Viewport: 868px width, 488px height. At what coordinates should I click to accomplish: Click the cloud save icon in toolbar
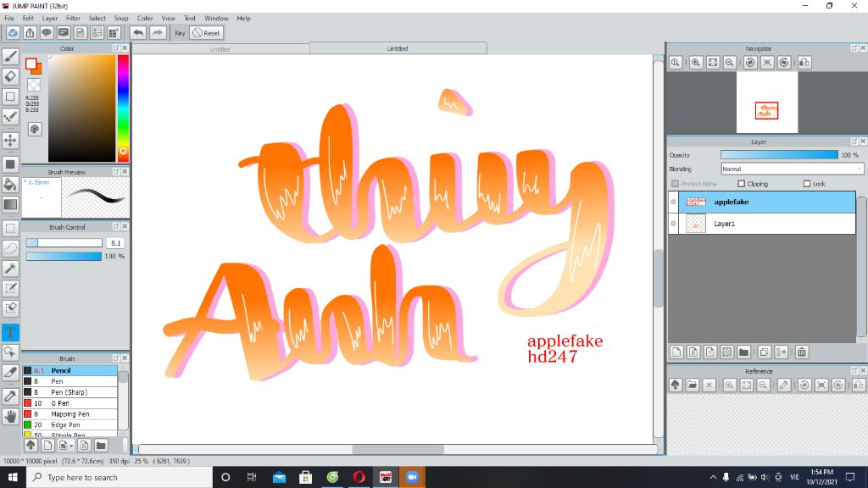(13, 33)
